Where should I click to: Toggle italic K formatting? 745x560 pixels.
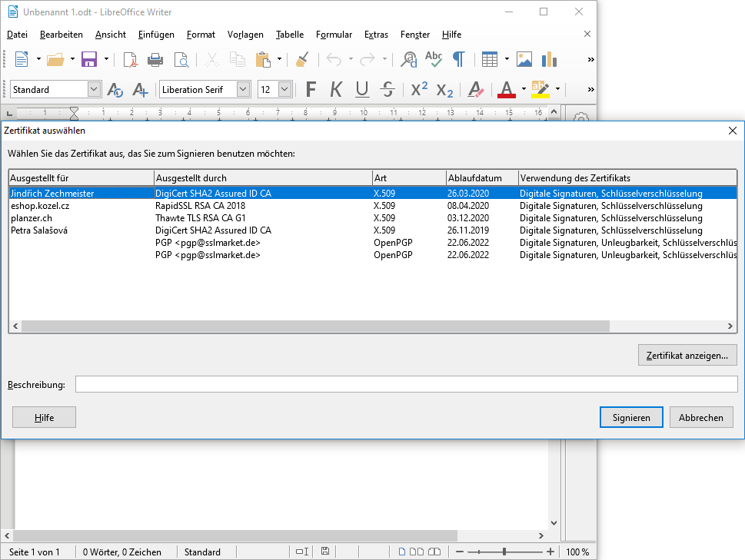pyautogui.click(x=336, y=89)
